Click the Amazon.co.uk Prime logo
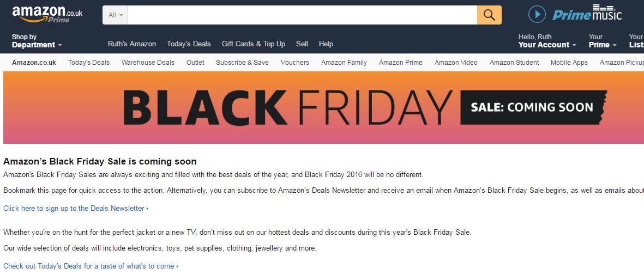 pos(47,14)
